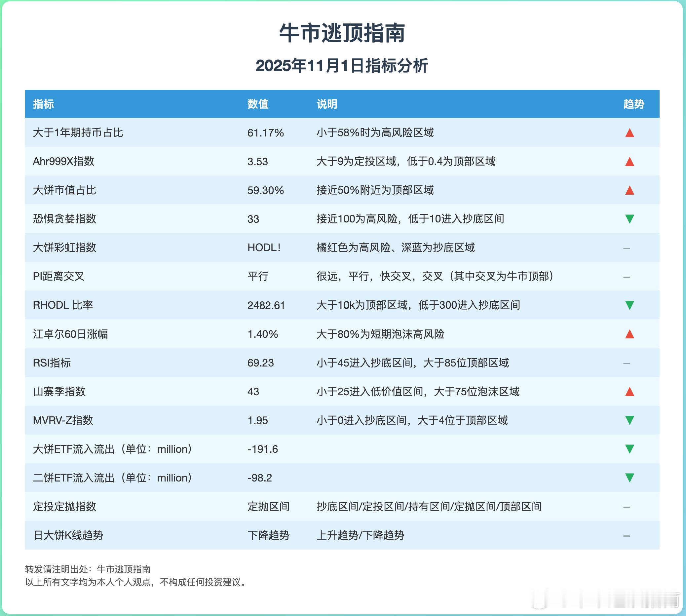
Task: Click green down arrow for MVRV-Z指数
Action: click(629, 420)
